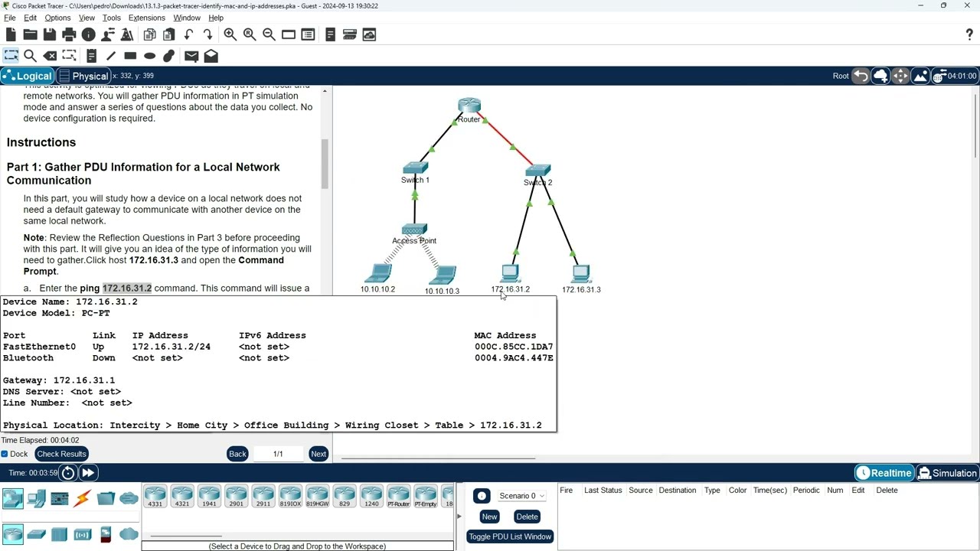
Task: Click the Next button in instructions
Action: pyautogui.click(x=318, y=454)
